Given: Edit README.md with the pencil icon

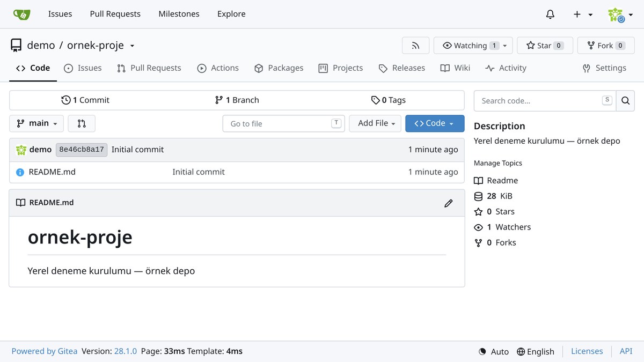Looking at the screenshot, I should (x=449, y=203).
